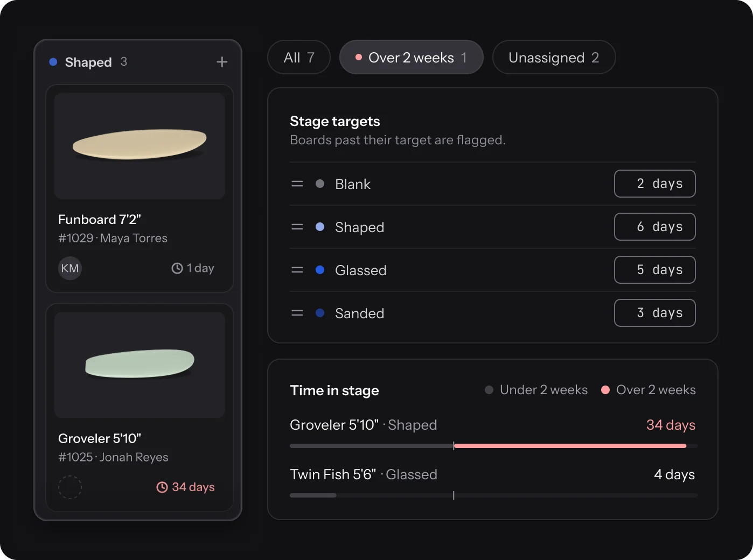Click the Under 2 weeks legend item
Screen dimensions: 753x560
(x=536, y=390)
